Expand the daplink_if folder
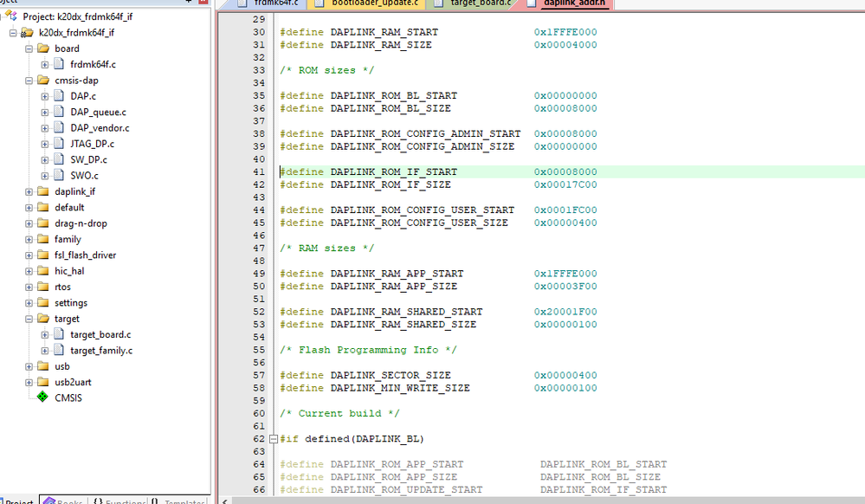This screenshot has width=865, height=504. click(x=29, y=191)
